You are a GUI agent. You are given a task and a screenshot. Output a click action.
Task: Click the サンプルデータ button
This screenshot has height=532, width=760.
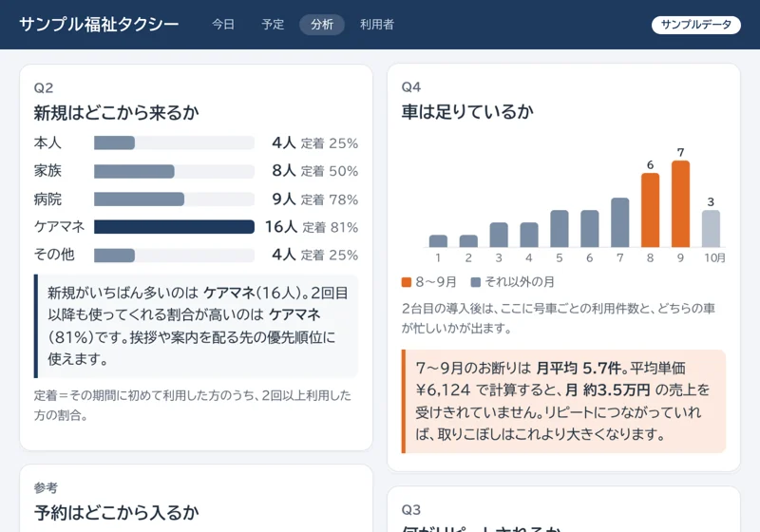tap(696, 25)
